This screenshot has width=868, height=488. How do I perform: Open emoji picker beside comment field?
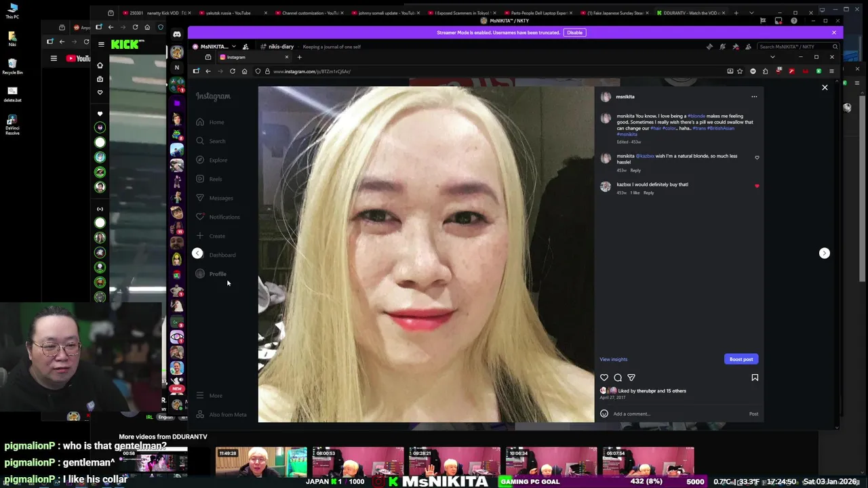(604, 413)
